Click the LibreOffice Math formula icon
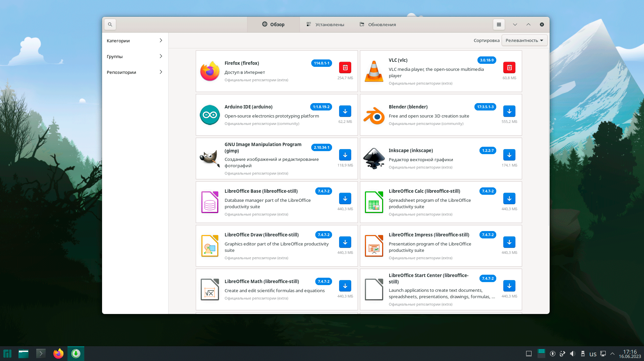 pos(210,289)
